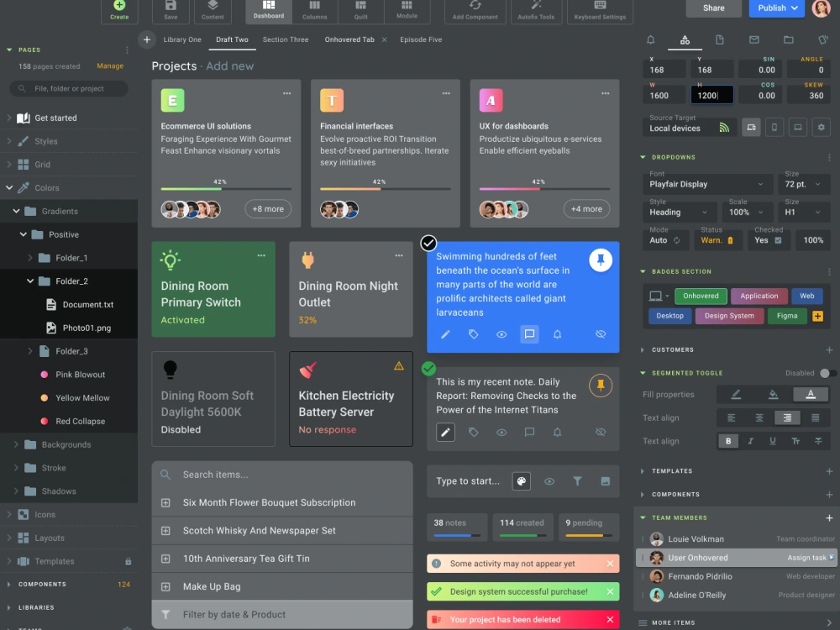
Task: Open the 100% scale dropdown
Action: (x=748, y=213)
